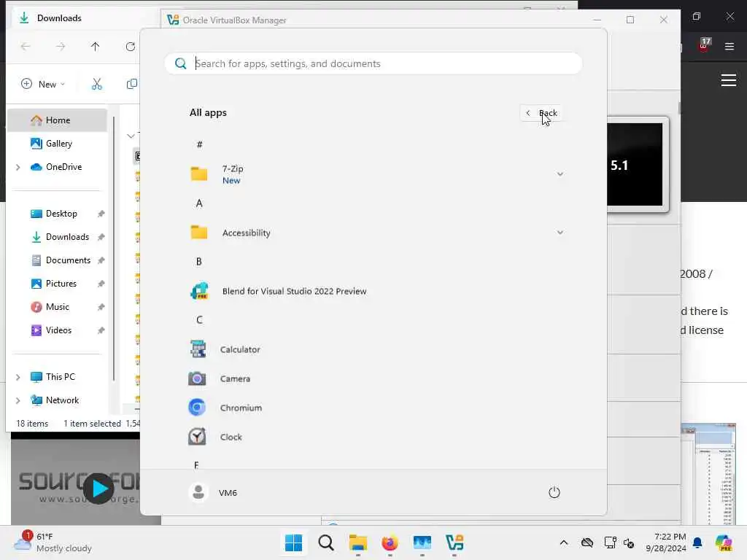Click the OneDrive cloud tray icon
The width and height of the screenshot is (747, 560).
(x=587, y=542)
